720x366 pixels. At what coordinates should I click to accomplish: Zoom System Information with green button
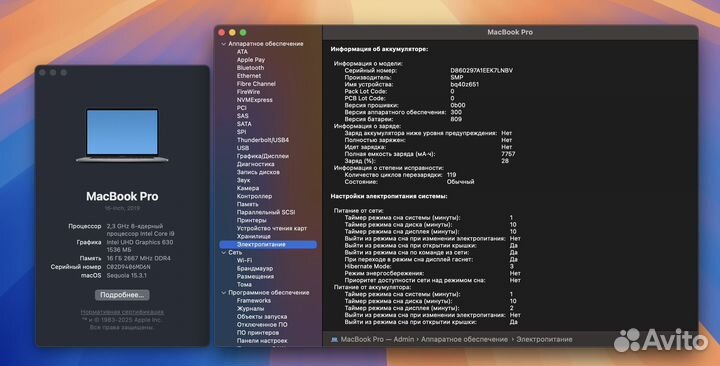(x=243, y=33)
